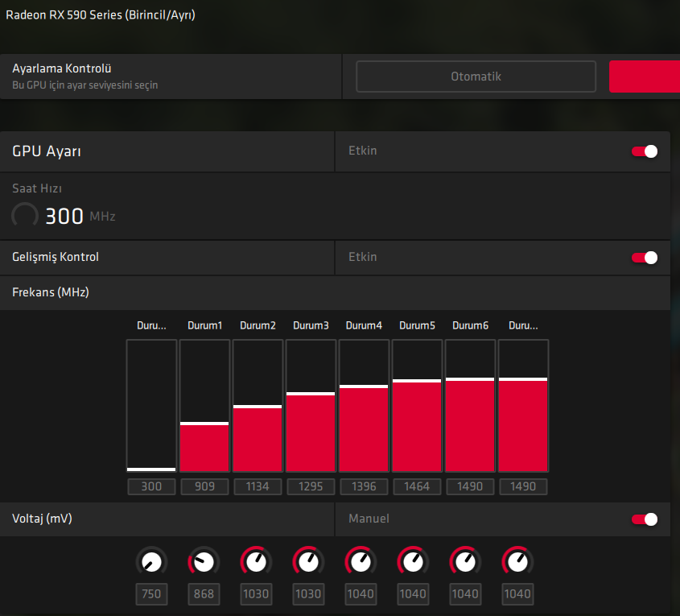Edit the 1464 frequency value field

pyautogui.click(x=417, y=486)
